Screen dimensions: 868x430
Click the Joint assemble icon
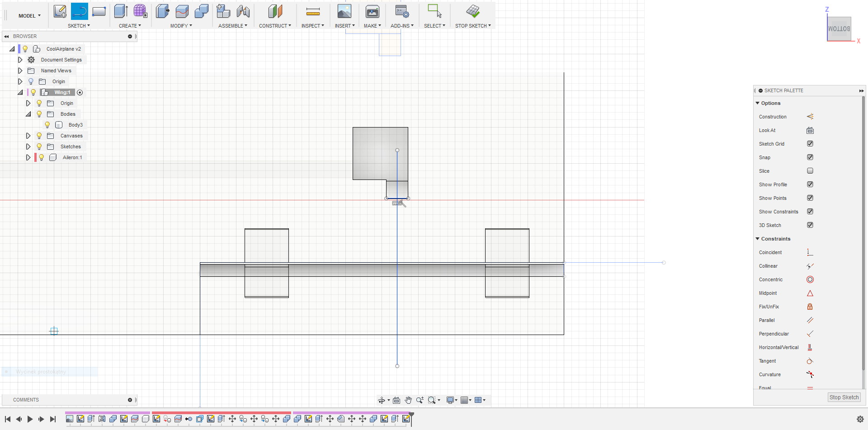pyautogui.click(x=243, y=11)
